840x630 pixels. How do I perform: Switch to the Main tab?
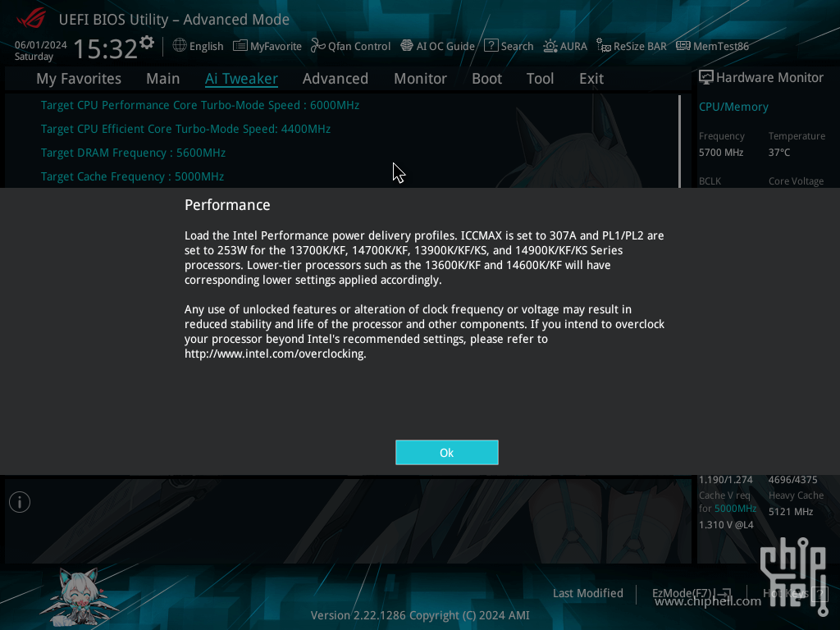click(163, 79)
